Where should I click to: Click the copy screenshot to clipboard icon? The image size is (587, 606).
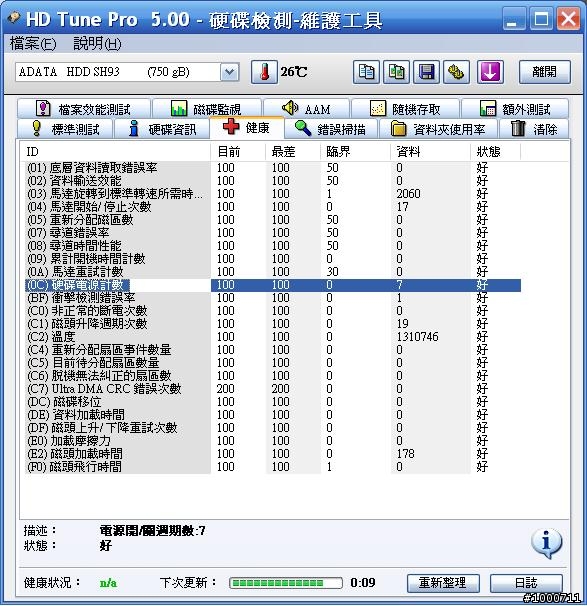tap(396, 72)
